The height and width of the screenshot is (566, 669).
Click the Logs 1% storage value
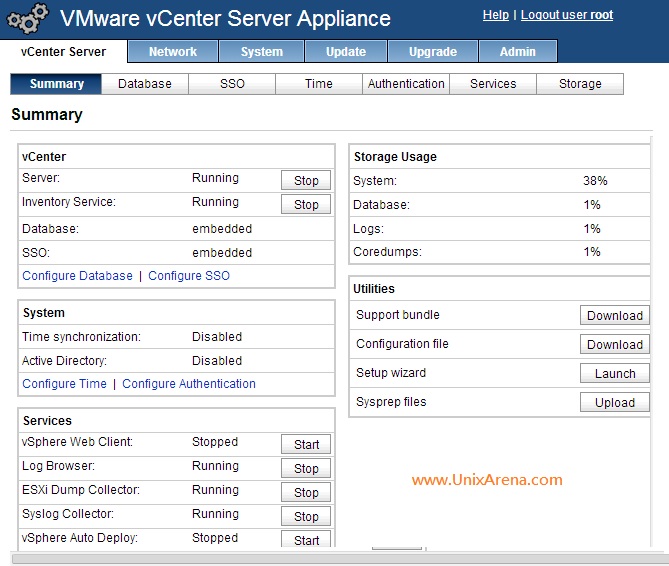tap(592, 228)
